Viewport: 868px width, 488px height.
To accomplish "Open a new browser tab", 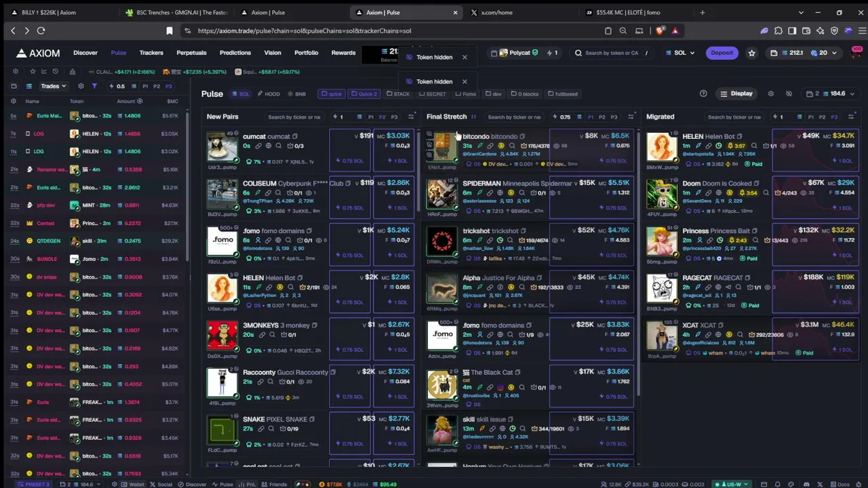I will click(702, 12).
